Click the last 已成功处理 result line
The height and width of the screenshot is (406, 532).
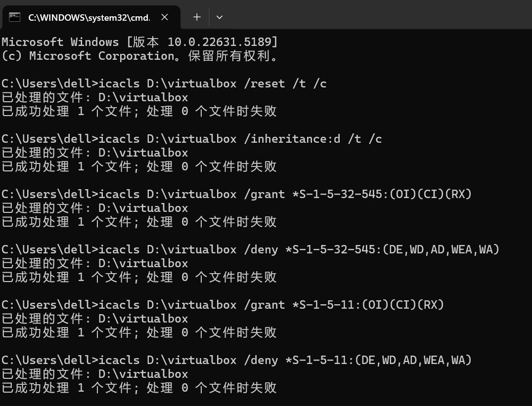pos(138,388)
